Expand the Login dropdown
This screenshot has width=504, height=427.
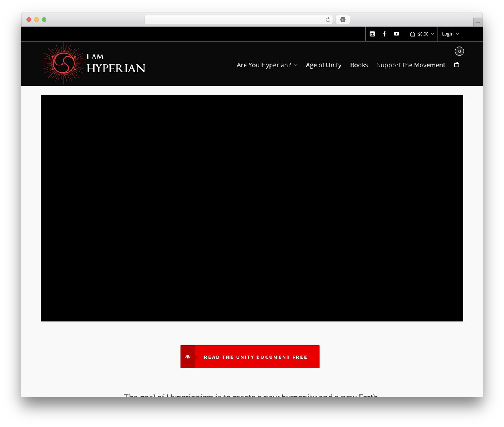(450, 34)
